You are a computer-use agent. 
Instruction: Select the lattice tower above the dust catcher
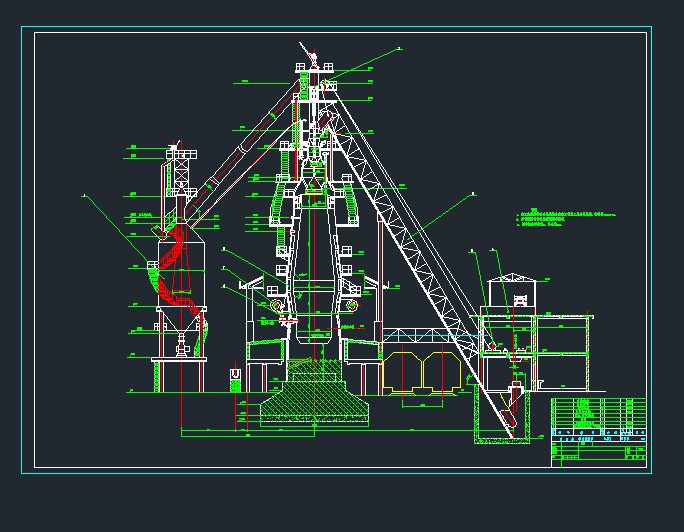pos(182,168)
